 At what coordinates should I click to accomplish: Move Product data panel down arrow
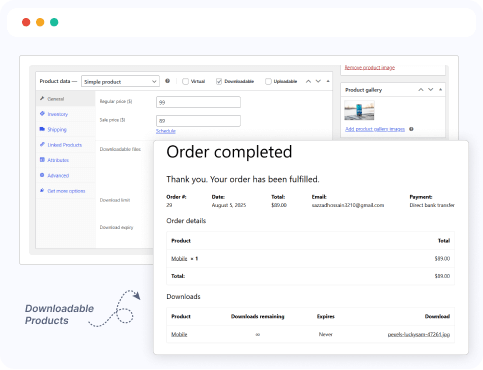(x=318, y=81)
